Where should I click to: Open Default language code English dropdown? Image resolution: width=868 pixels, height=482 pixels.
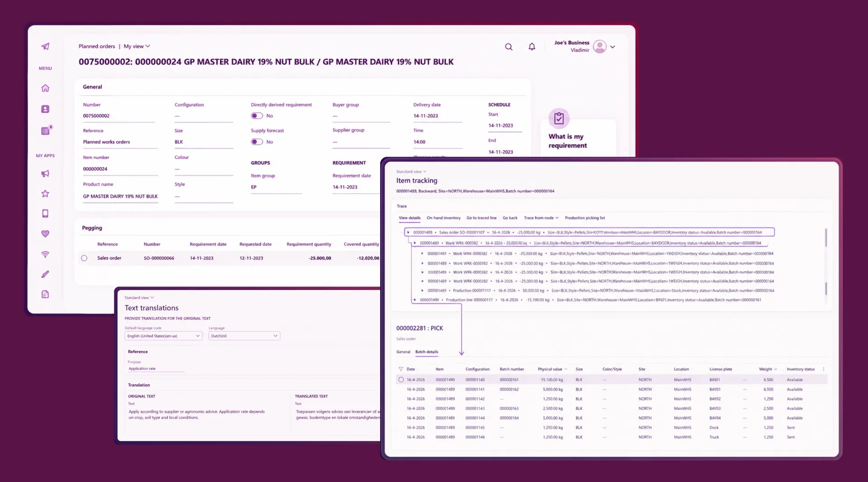tap(163, 336)
